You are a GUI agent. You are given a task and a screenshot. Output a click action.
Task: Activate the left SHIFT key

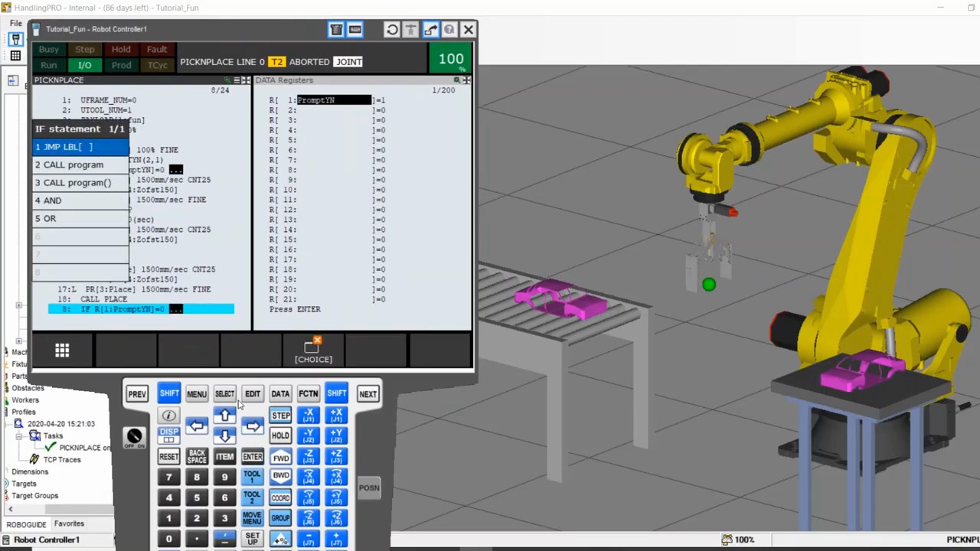[169, 393]
